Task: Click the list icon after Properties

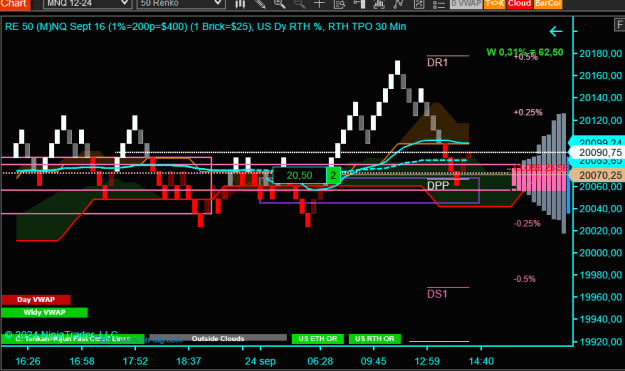Action: 439,4
